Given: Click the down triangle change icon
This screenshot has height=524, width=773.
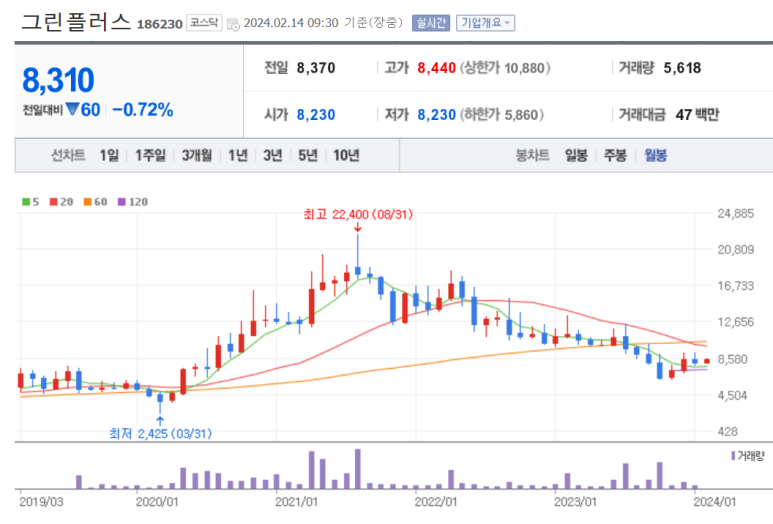Looking at the screenshot, I should [72, 109].
